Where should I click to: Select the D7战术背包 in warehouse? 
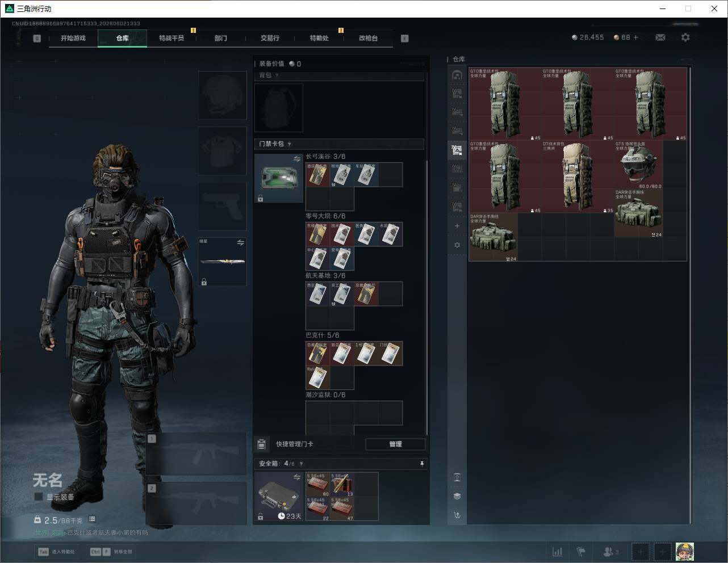coord(578,177)
